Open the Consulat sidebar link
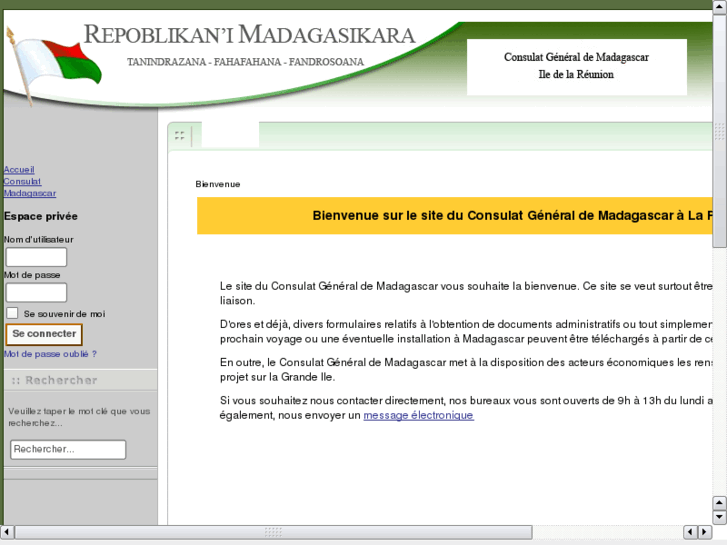This screenshot has height=545, width=727. tap(22, 181)
